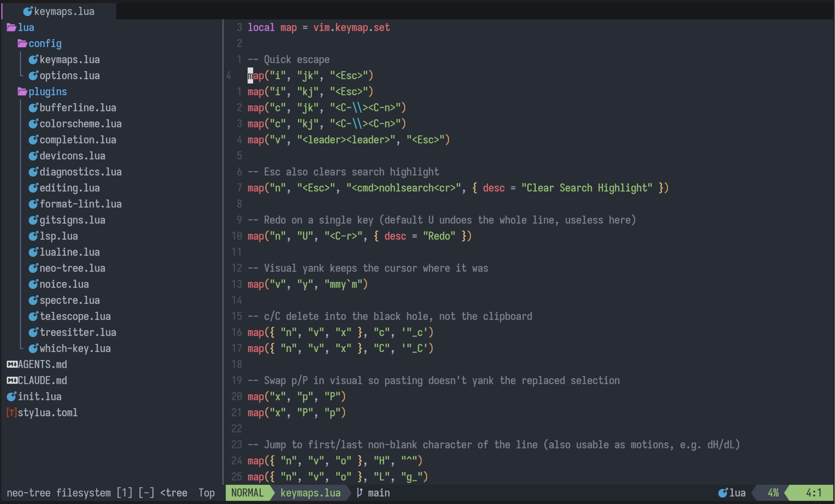This screenshot has width=835, height=504.
Task: Select the config folder name
Action: [x=45, y=43]
